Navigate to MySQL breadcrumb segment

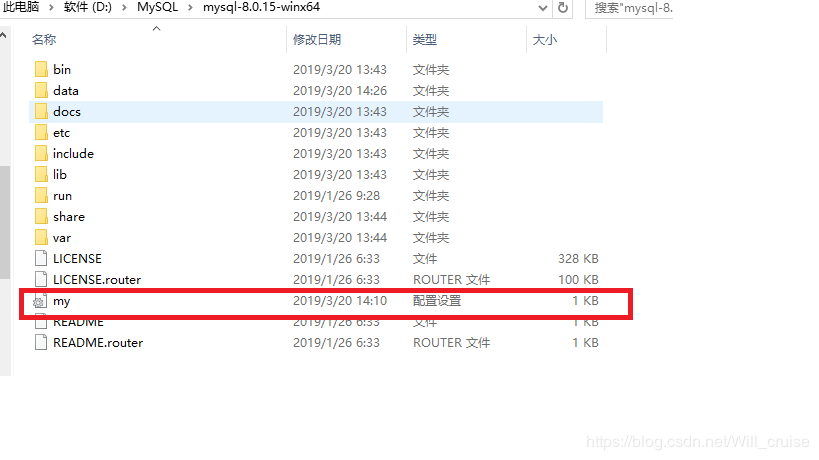click(157, 7)
